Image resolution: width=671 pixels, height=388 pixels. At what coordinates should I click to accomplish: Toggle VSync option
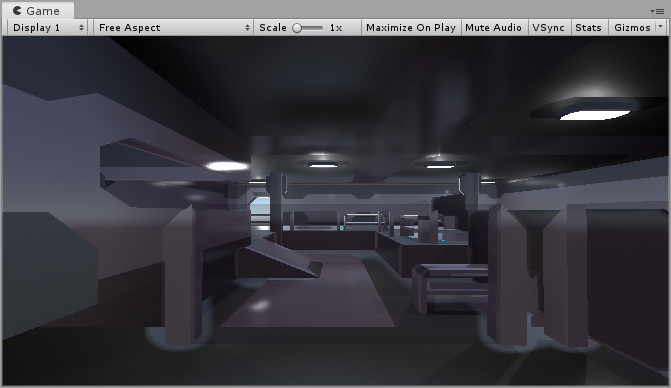pos(548,27)
